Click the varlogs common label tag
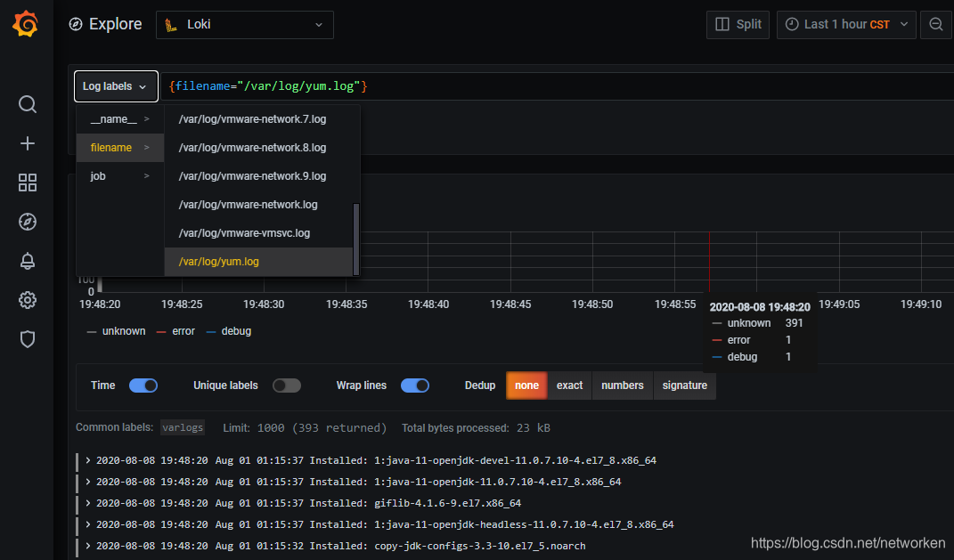The image size is (954, 560). 183,427
